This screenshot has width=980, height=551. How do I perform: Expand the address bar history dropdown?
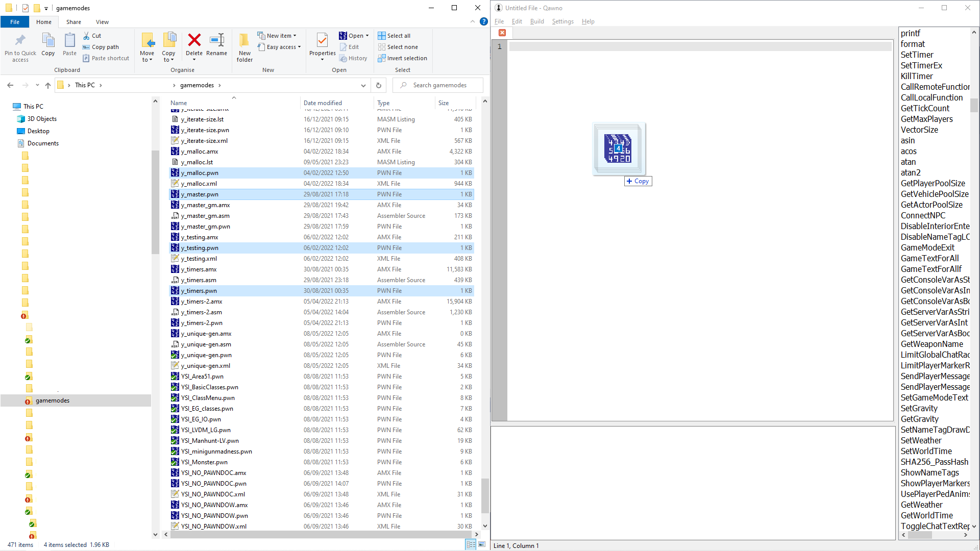[363, 85]
